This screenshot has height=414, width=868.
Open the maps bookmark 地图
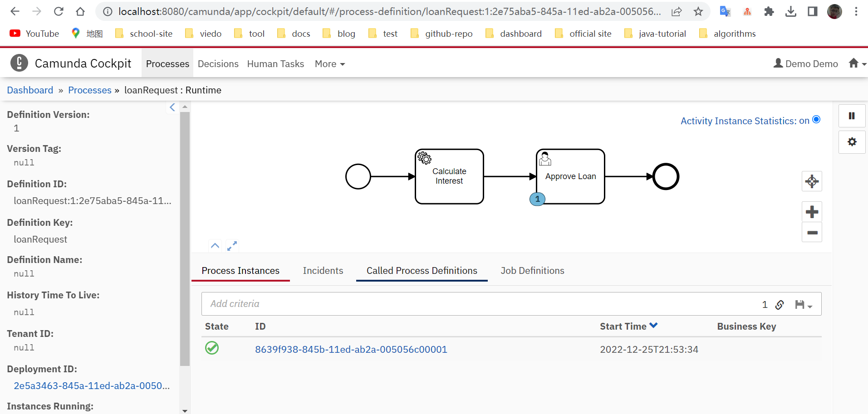pyautogui.click(x=87, y=34)
